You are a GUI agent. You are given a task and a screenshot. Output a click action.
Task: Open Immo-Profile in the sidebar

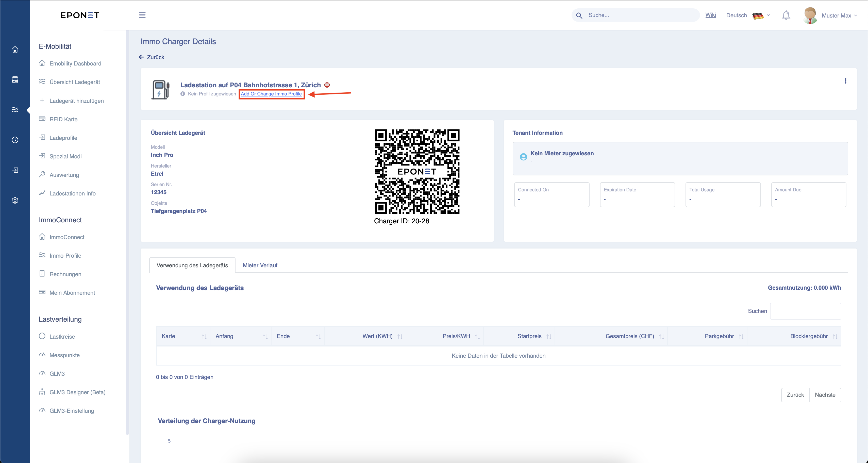tap(65, 256)
